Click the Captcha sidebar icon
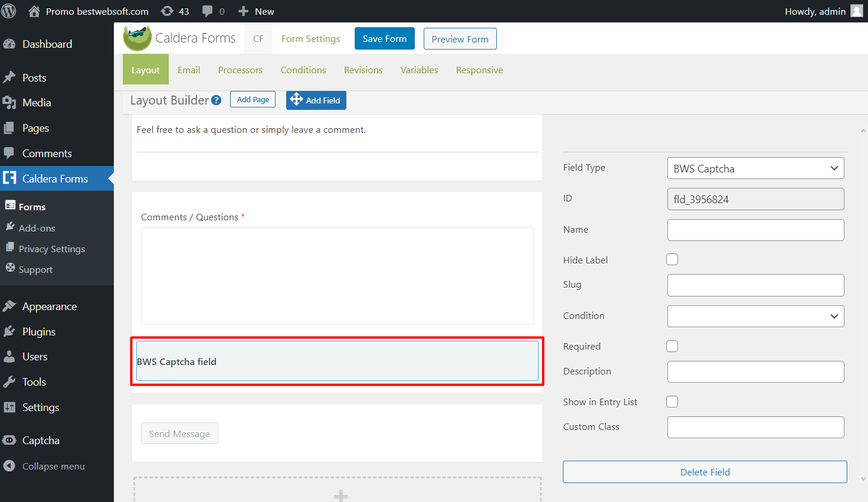Screen dimensions: 868x502 (9, 441)
